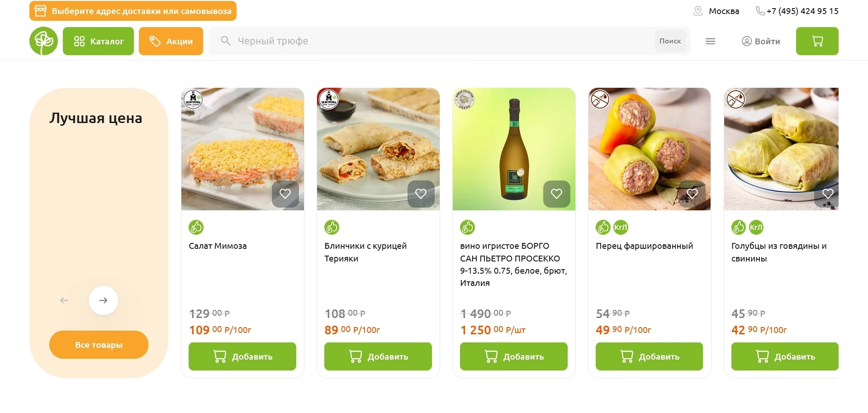Open the shopping cart
This screenshot has width=868, height=413.
tap(817, 41)
